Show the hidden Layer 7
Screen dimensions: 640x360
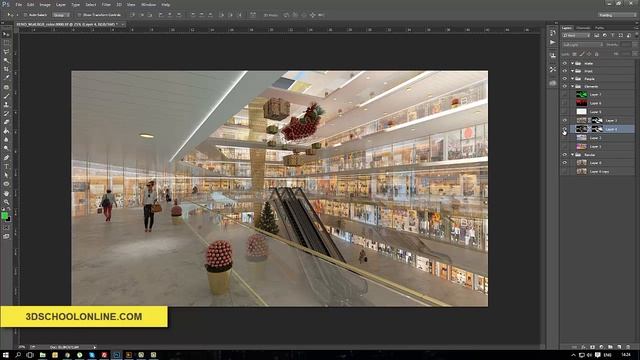[564, 94]
